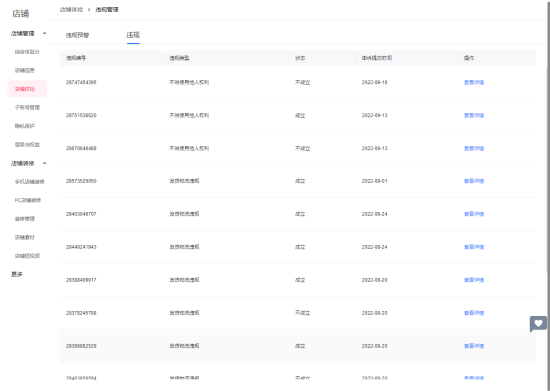Click the date 2022-09-01

coord(375,181)
